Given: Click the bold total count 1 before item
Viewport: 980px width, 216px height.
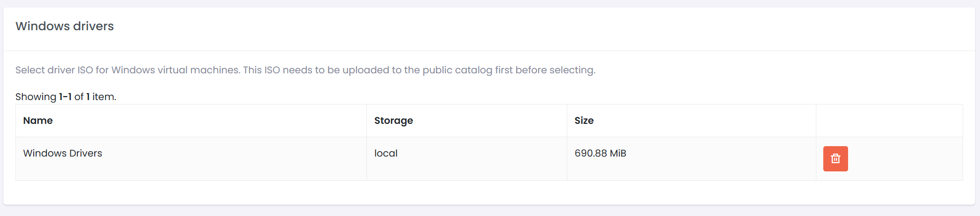Looking at the screenshot, I should (x=88, y=97).
